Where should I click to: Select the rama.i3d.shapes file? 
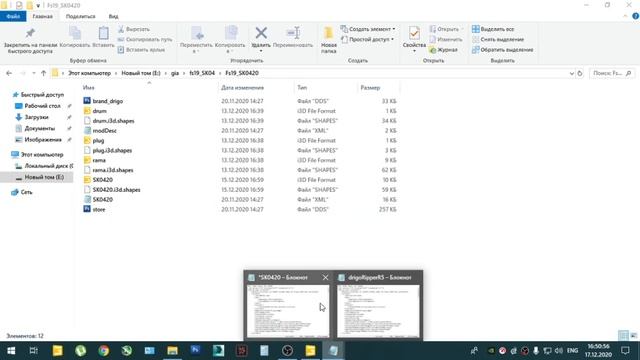pos(113,170)
